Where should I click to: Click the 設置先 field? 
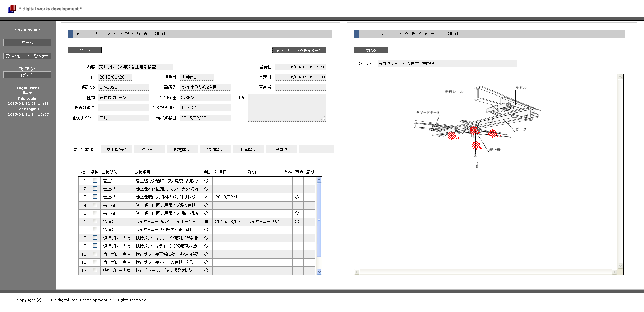click(x=206, y=87)
